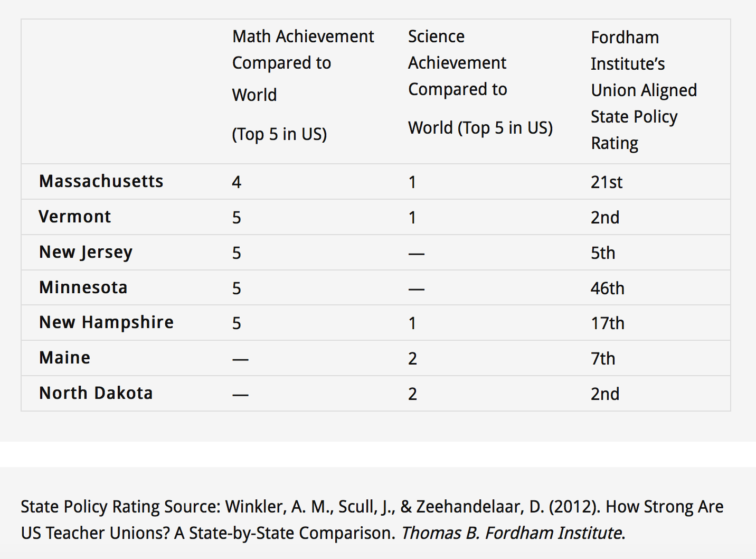The width and height of the screenshot is (756, 559).
Task: Click the Math Achievement column header
Action: [x=303, y=85]
